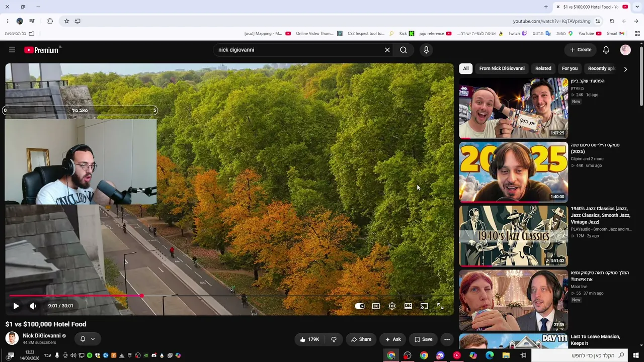
Task: Open the Gmail bookmark
Action: (615, 34)
